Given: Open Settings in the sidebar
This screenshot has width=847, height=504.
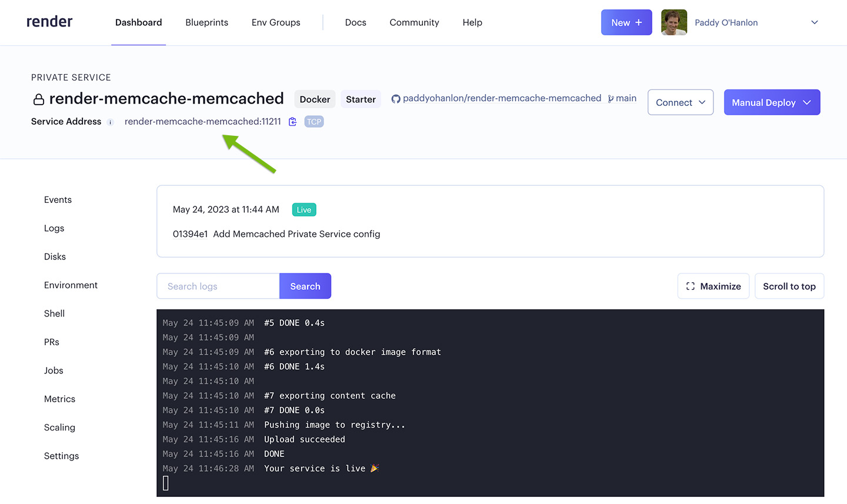Looking at the screenshot, I should 61,456.
